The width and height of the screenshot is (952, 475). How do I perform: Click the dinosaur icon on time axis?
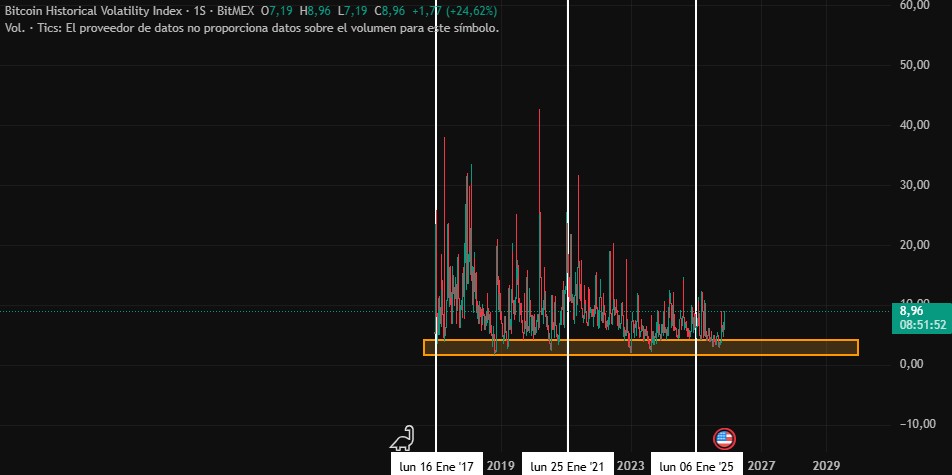pos(401,437)
